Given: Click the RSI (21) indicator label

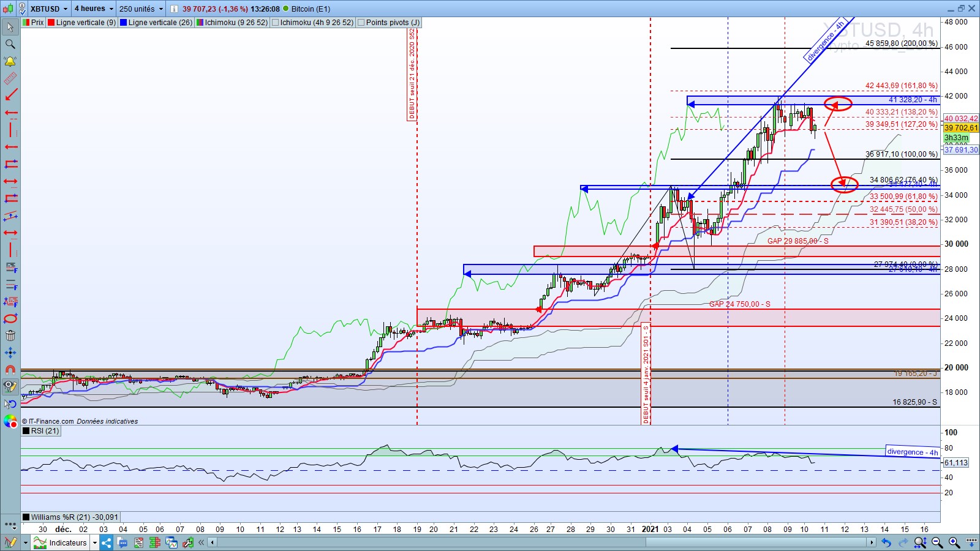Looking at the screenshot, I should [41, 431].
